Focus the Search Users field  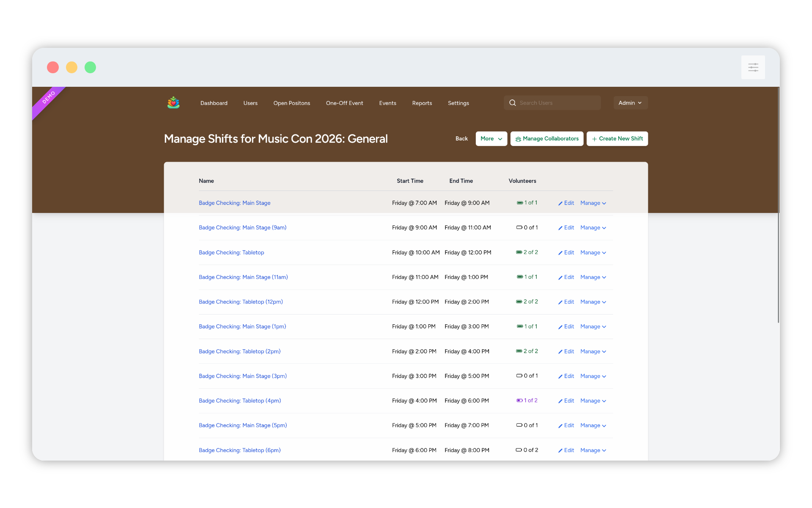pyautogui.click(x=557, y=103)
